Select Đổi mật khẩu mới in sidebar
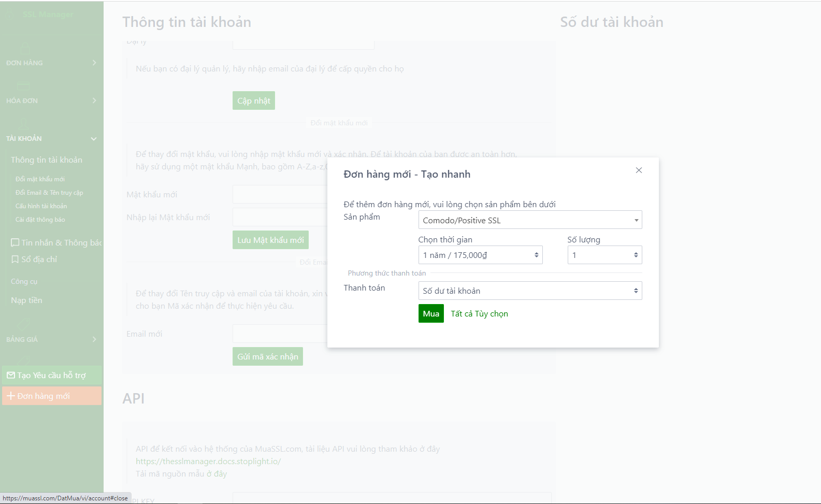The height and width of the screenshot is (504, 821). point(40,179)
